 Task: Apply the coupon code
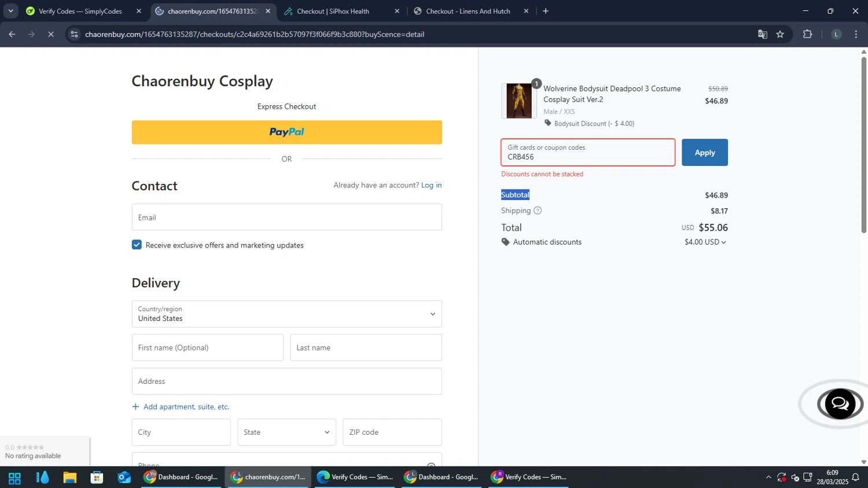tap(704, 153)
